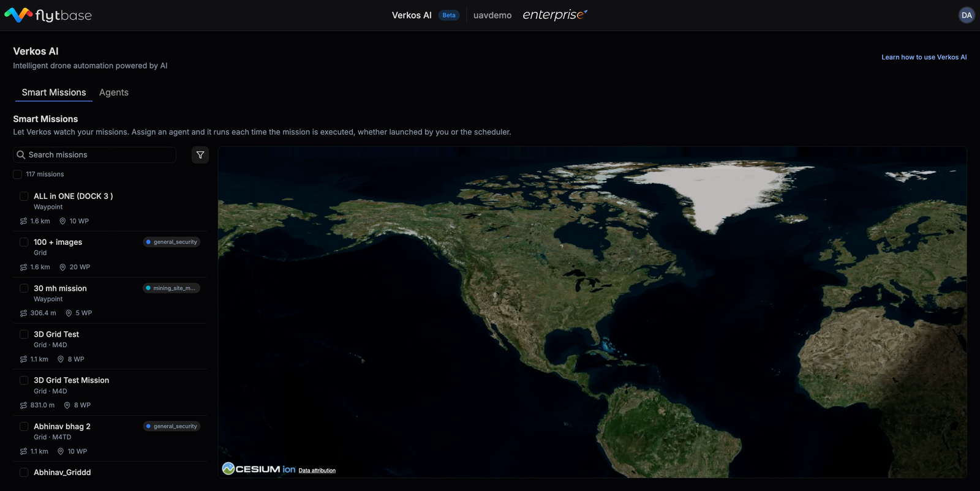Click route icon of 3D Grid Test
Viewport: 980px width, 491px height.
[23, 359]
